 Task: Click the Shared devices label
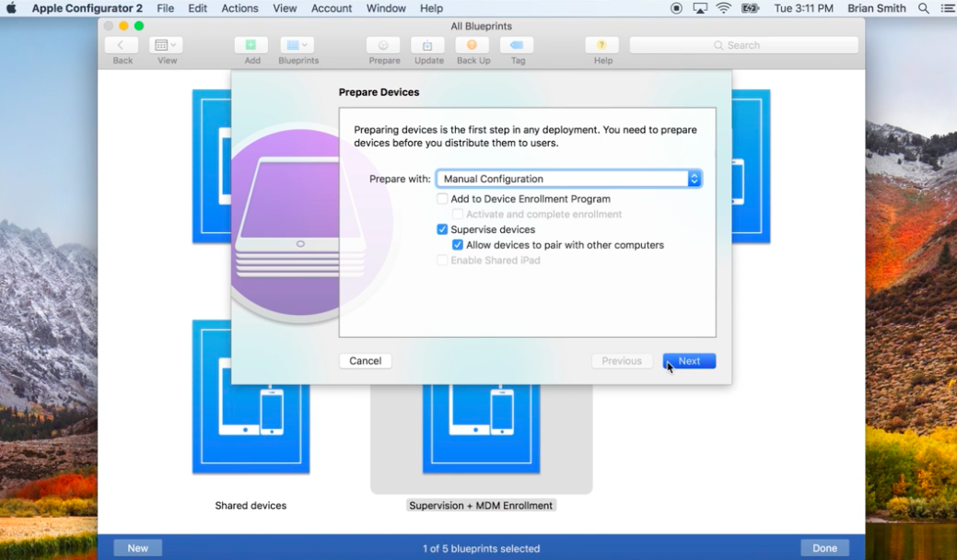coord(251,506)
